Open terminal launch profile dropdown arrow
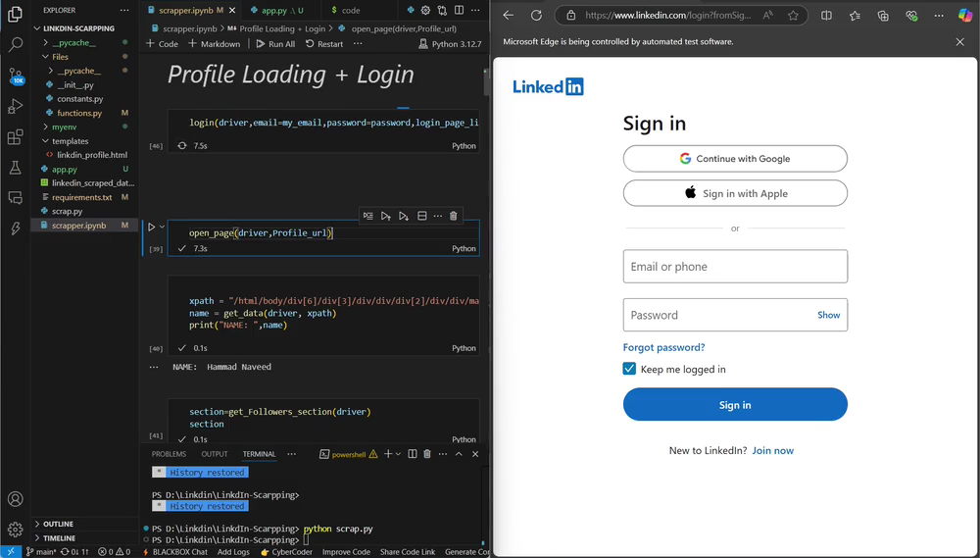Screen dimensions: 980x558 [398, 454]
